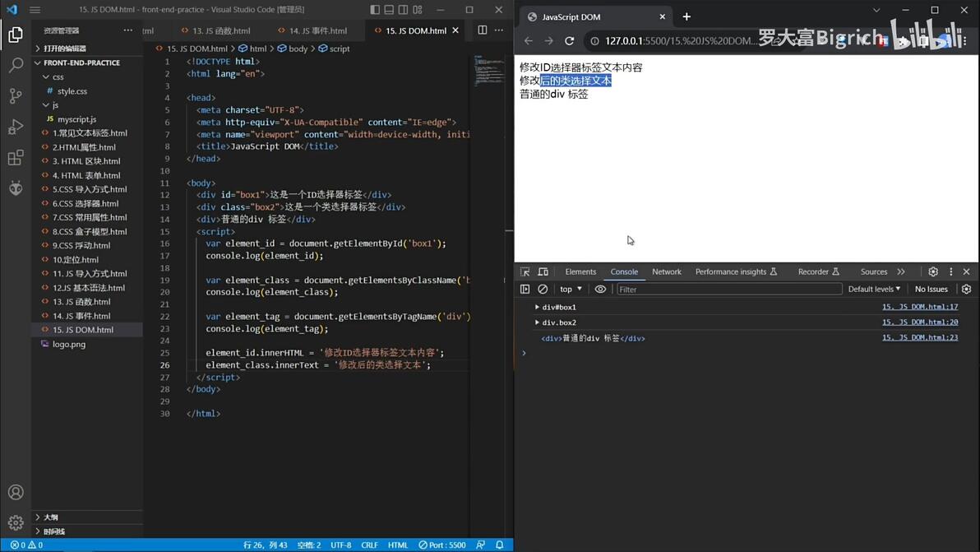Click the Chrome back arrow

click(x=529, y=40)
